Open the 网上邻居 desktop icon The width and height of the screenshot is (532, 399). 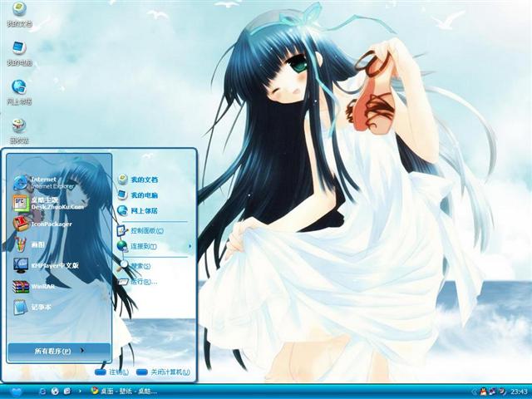click(19, 92)
